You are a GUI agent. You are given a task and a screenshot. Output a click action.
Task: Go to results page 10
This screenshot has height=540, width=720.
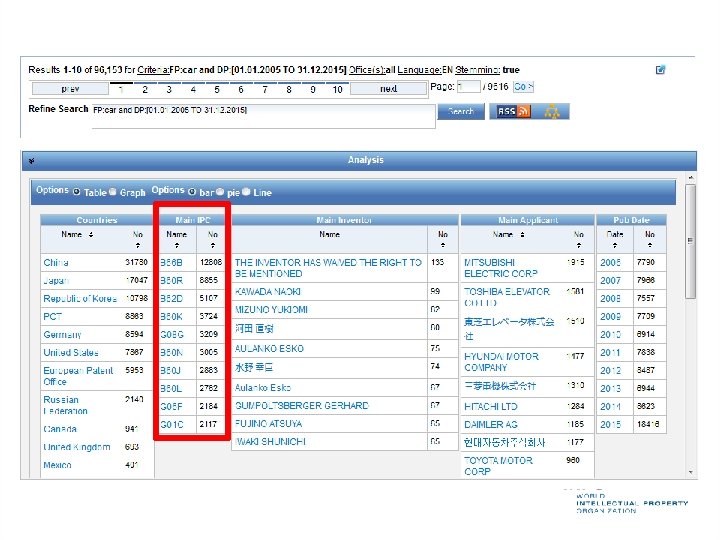(x=338, y=90)
